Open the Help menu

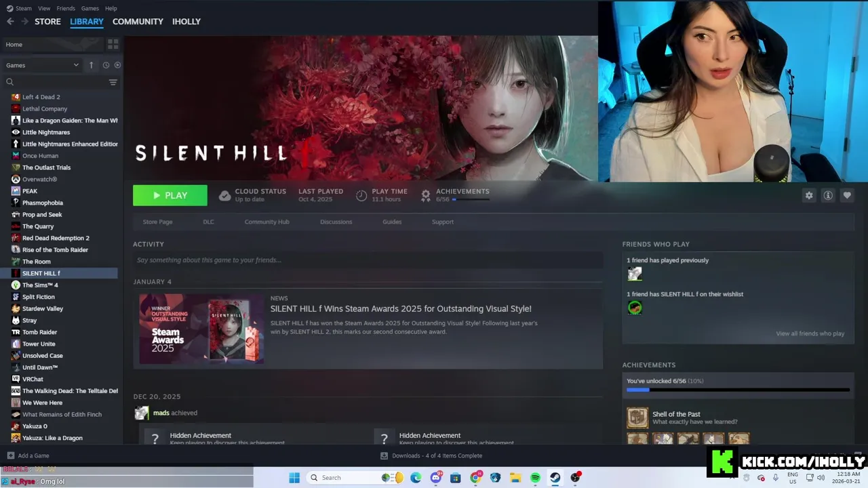click(111, 8)
